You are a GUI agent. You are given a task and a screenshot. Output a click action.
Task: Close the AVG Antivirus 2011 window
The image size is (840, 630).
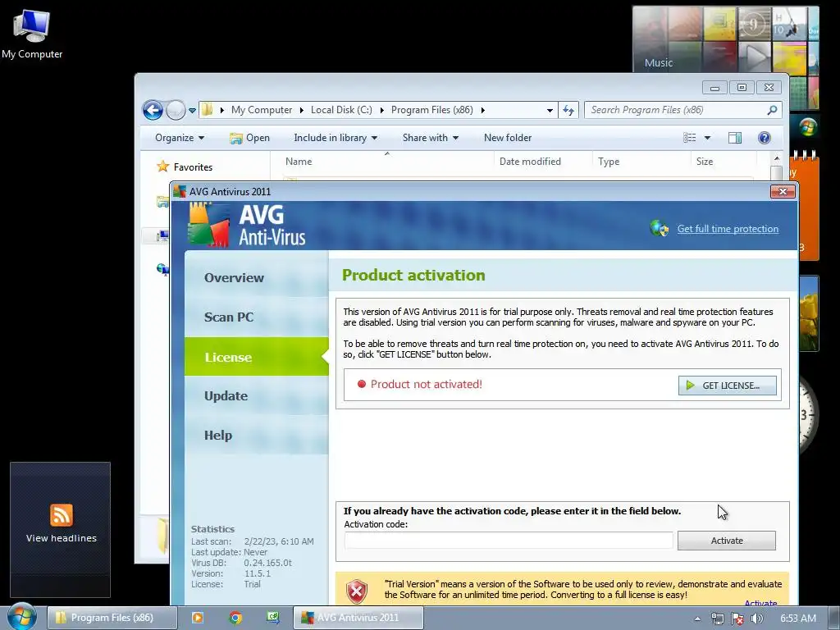[783, 191]
